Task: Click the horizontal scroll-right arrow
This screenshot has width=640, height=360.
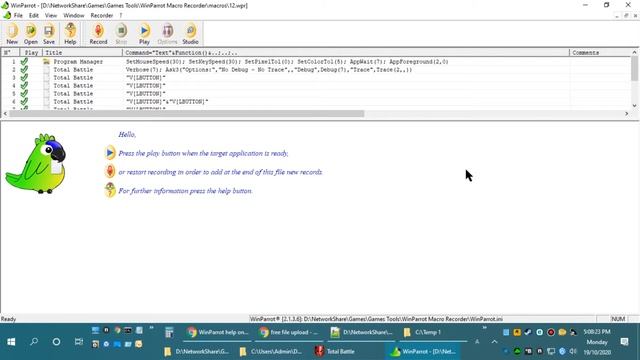Action: [x=627, y=113]
